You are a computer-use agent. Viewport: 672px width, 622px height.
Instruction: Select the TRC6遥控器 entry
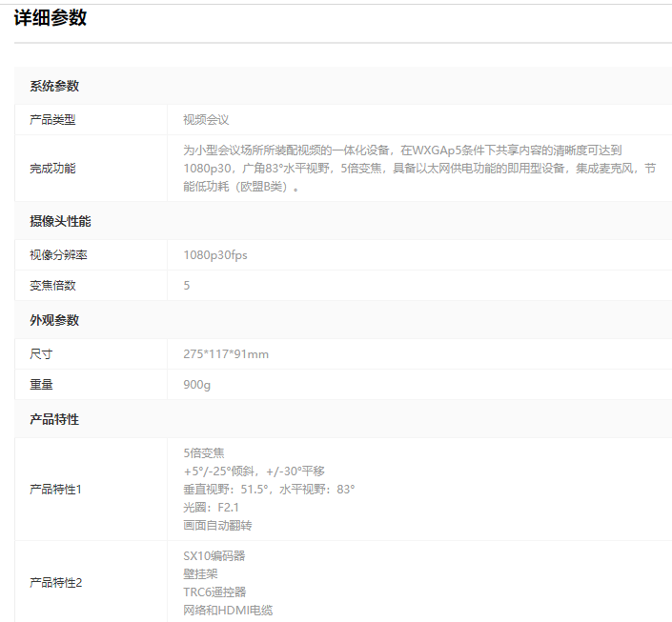(x=214, y=592)
